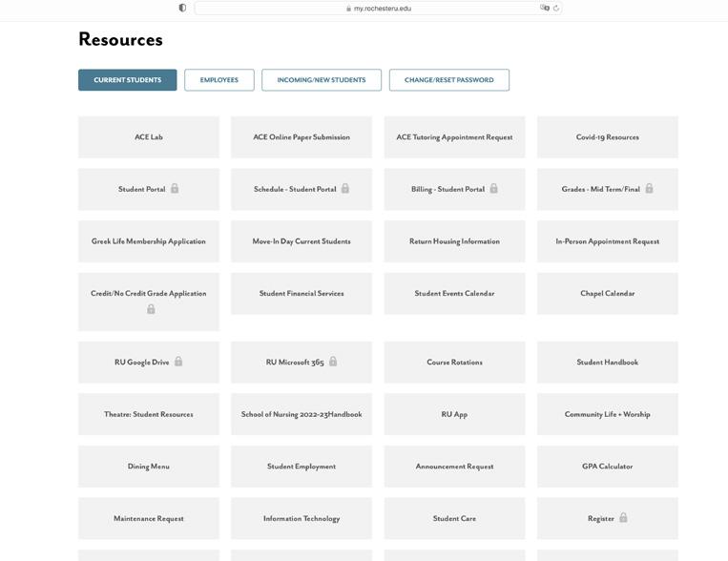Image resolution: width=728 pixels, height=561 pixels.
Task: Open Student Employment tile
Action: tap(302, 467)
